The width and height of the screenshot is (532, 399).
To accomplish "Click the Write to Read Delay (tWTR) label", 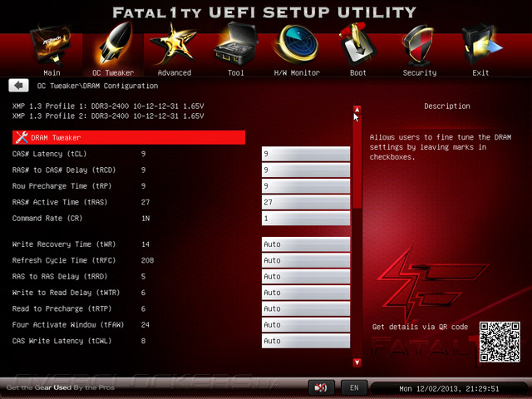I will 66,293.
